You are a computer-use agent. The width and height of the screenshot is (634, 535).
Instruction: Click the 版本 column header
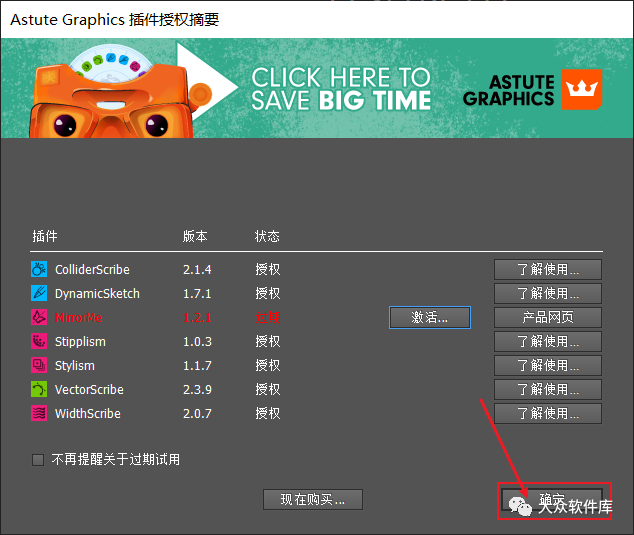pos(195,236)
